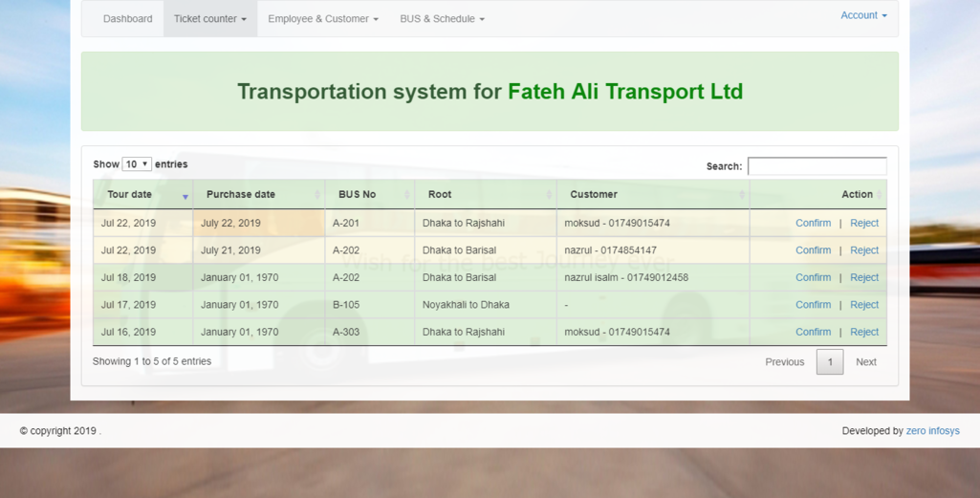Open the BUS & Schedule menu
This screenshot has height=498, width=980.
coord(442,19)
